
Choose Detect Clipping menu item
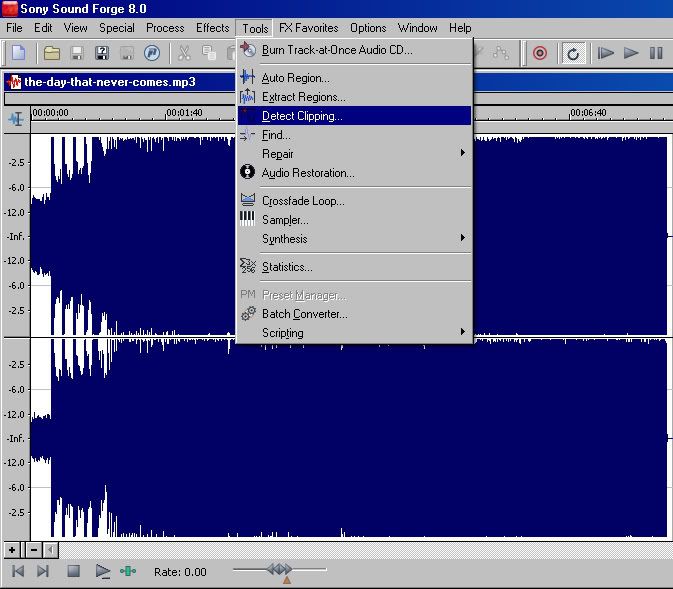click(355, 116)
